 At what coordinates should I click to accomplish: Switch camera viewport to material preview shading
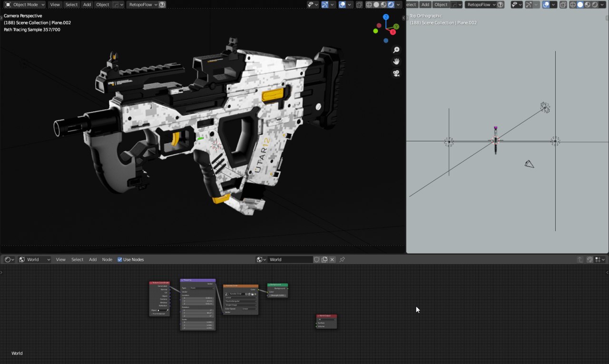383,5
